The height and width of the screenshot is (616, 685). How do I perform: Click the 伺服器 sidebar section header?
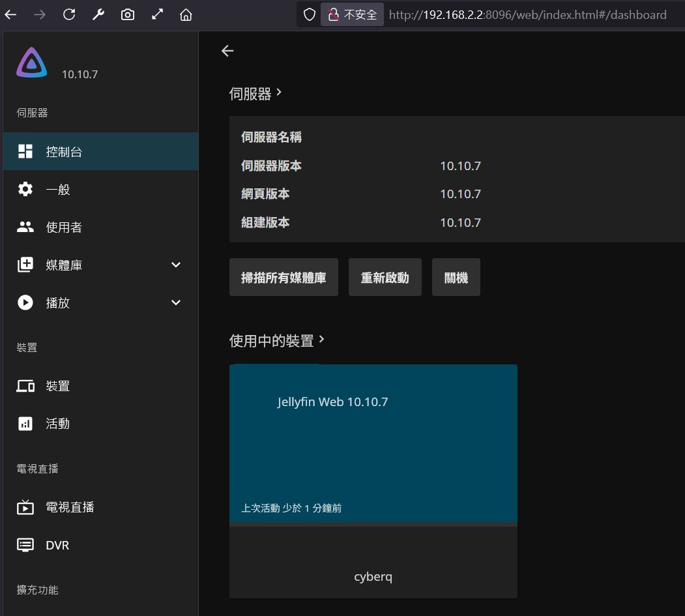pos(33,113)
